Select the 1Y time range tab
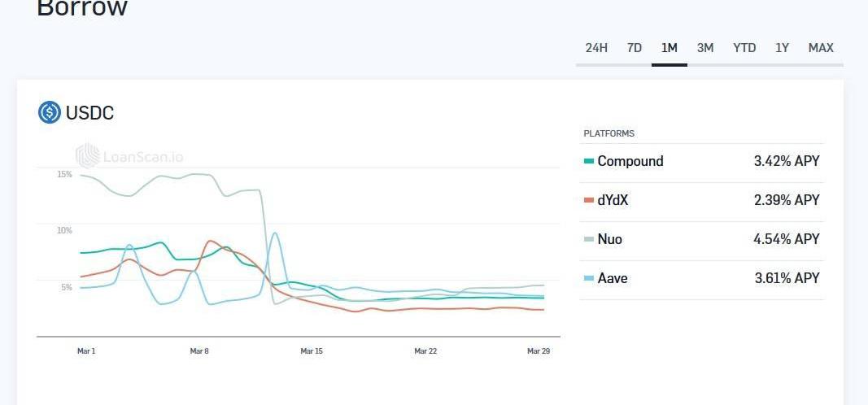This screenshot has width=868, height=405. click(782, 48)
